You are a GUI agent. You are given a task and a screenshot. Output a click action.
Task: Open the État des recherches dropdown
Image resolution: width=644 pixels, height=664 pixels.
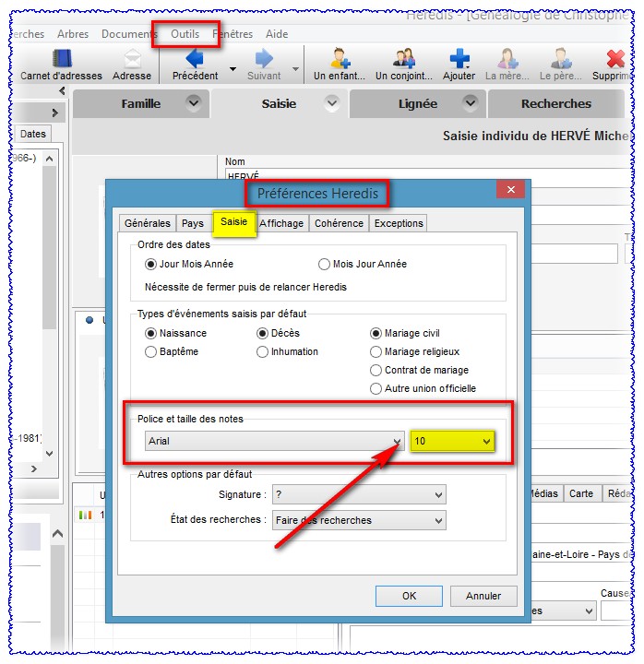point(359,520)
